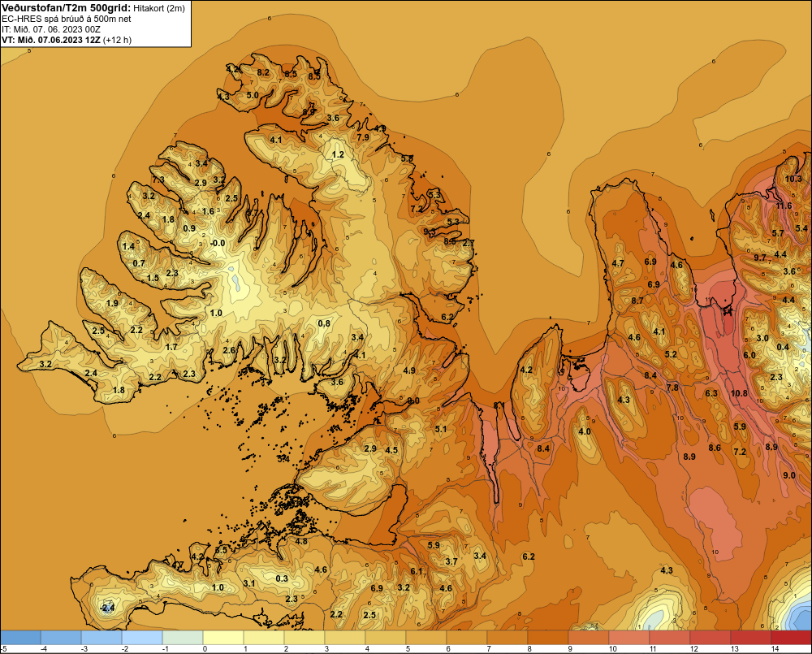Pick the legend color swatch between -5 and -4
This screenshot has height=654, width=812.
[20, 638]
